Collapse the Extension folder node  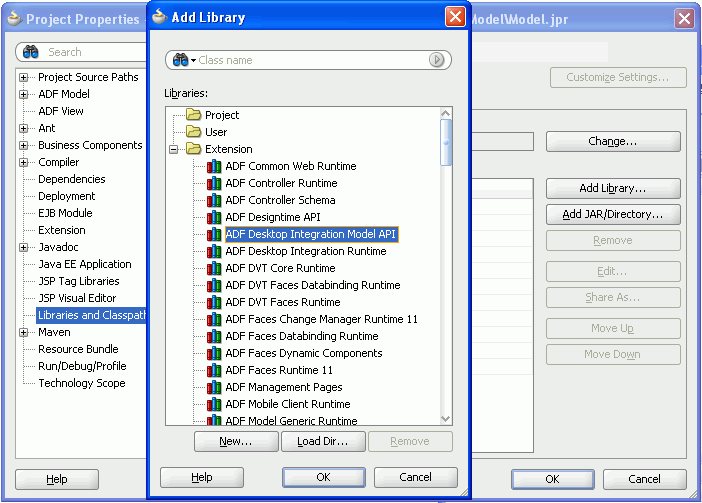point(174,149)
